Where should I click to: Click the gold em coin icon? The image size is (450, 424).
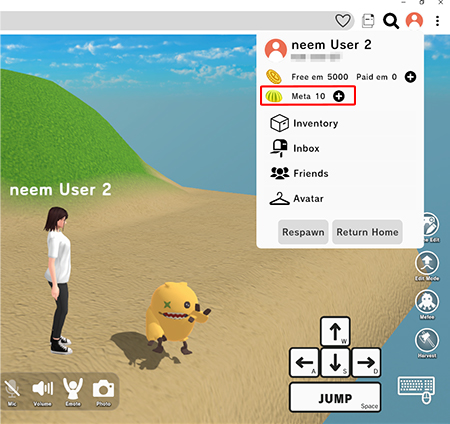pyautogui.click(x=274, y=77)
